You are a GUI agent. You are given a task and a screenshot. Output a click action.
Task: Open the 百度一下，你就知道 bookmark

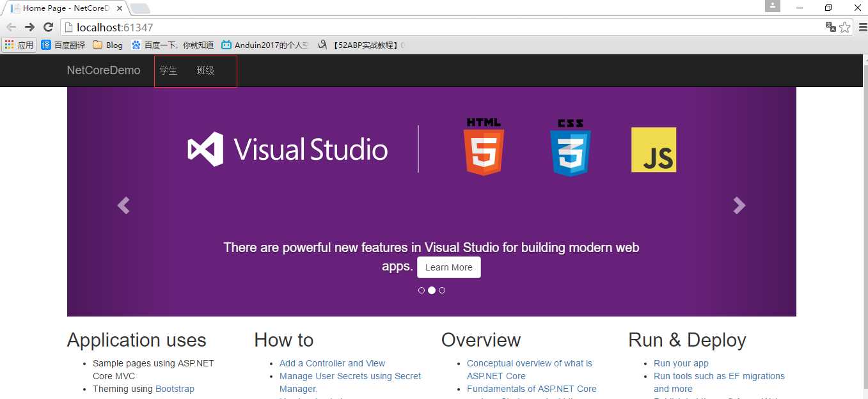coord(173,45)
